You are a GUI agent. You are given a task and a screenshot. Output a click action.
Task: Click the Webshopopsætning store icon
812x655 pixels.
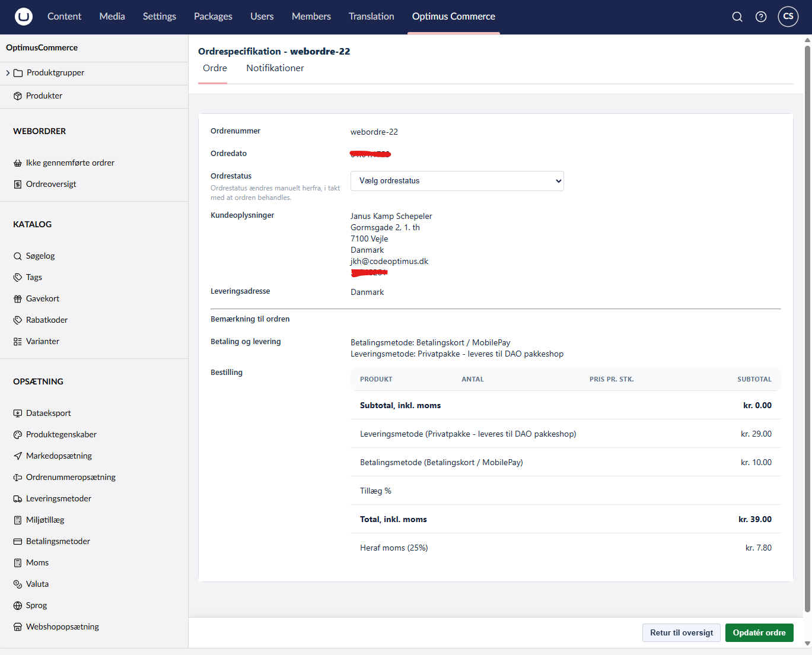coord(18,627)
